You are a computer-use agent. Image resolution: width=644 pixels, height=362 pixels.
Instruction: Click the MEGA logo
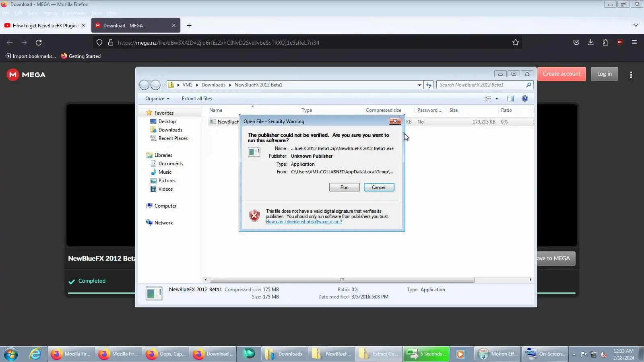[27, 75]
